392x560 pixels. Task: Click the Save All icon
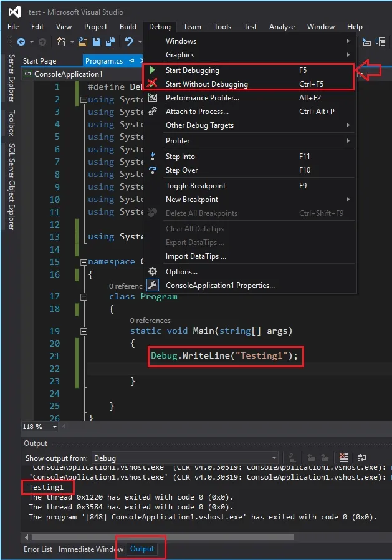click(110, 42)
